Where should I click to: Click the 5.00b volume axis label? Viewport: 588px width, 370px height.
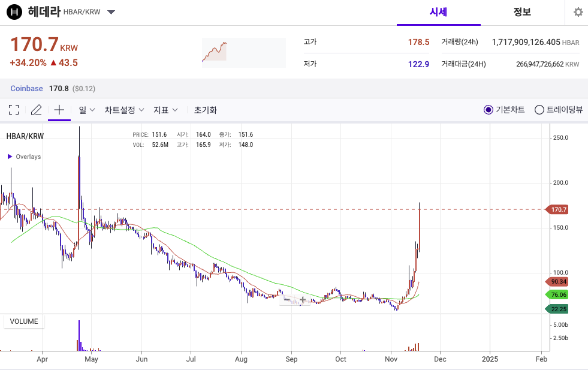pos(560,325)
